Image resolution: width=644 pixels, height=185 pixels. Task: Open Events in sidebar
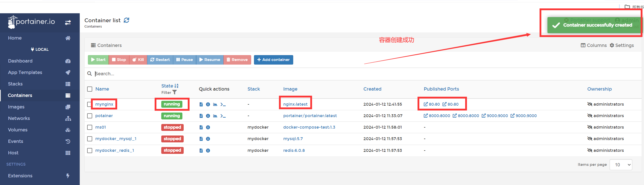click(40, 141)
